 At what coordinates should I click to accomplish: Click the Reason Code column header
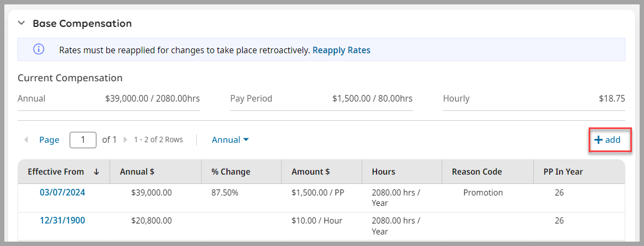[477, 172]
